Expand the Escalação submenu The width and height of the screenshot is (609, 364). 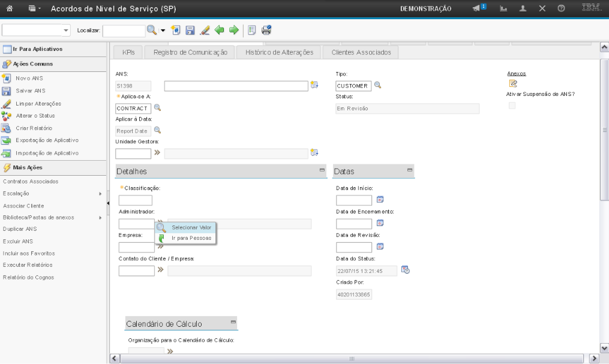(x=100, y=194)
